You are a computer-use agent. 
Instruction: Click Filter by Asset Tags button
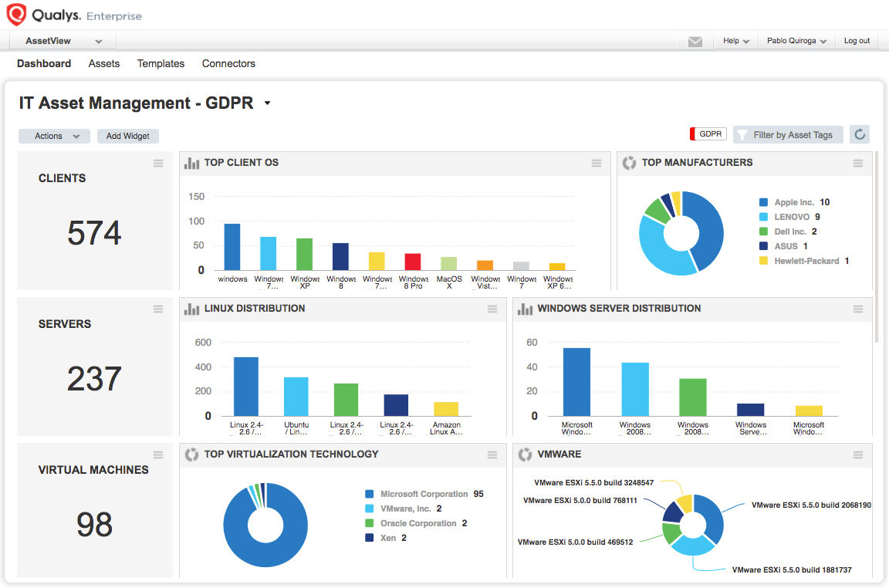[x=788, y=135]
